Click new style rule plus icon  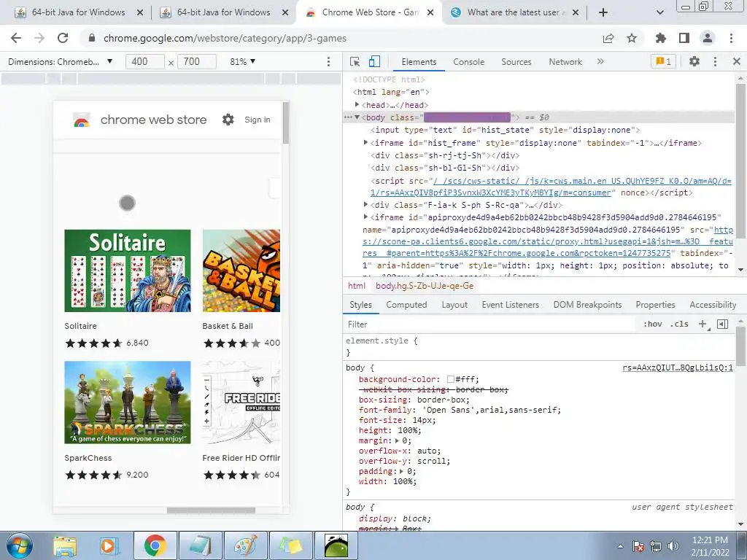tap(703, 324)
